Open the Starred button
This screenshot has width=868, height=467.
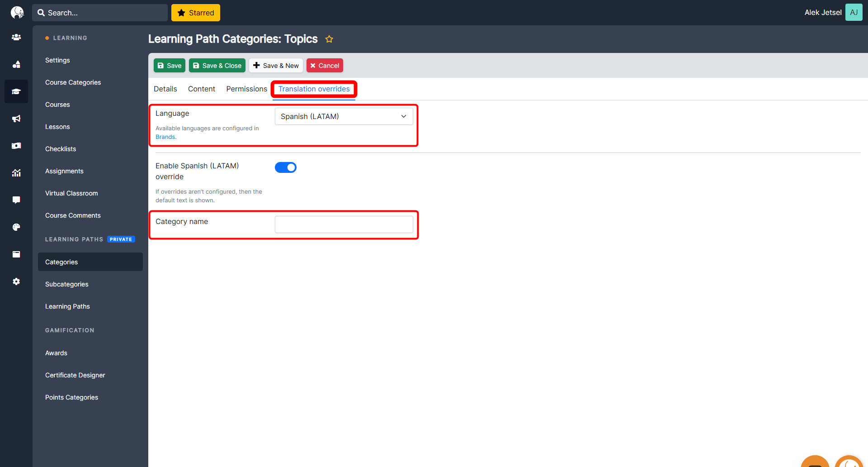[196, 13]
